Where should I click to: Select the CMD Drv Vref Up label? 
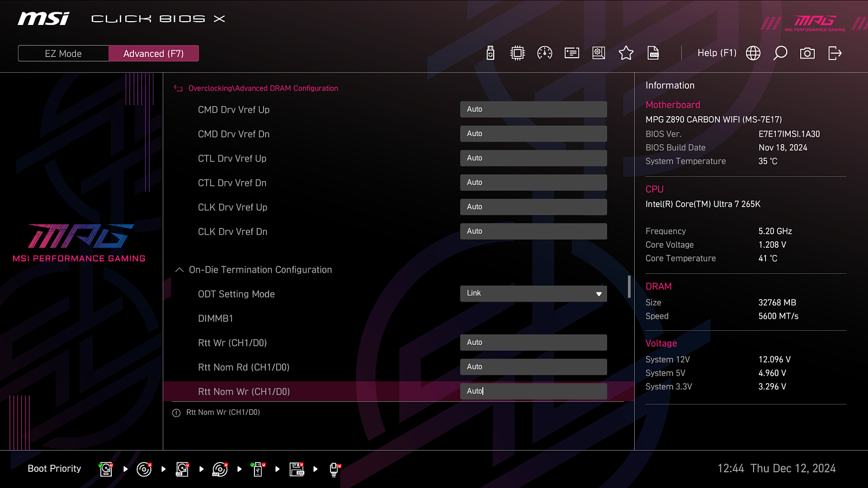click(x=234, y=110)
